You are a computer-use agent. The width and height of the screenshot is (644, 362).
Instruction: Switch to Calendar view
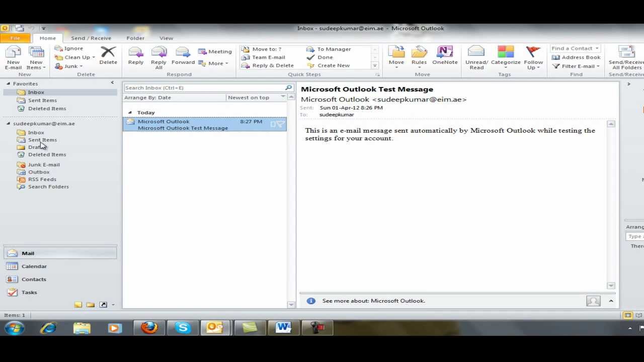(60, 266)
